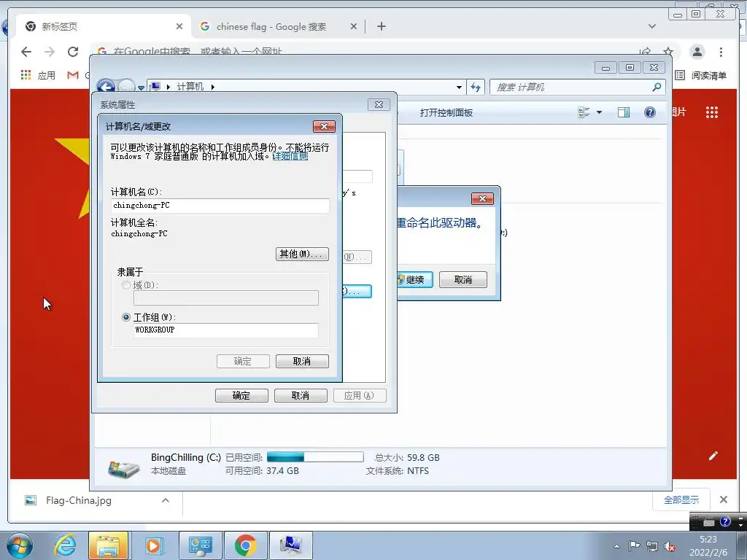This screenshot has width=747, height=560.
Task: Bookmark this page with the star icon
Action: 668,52
